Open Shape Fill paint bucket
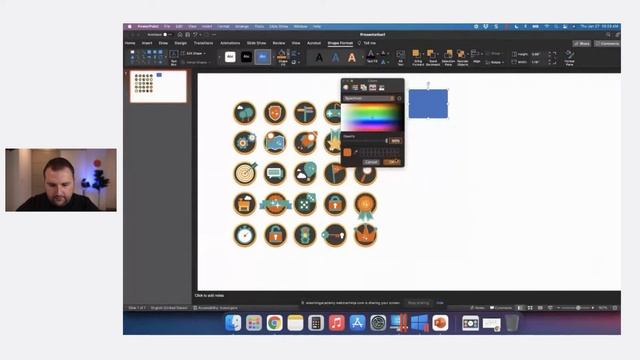This screenshot has height=360, width=640. 282,55
